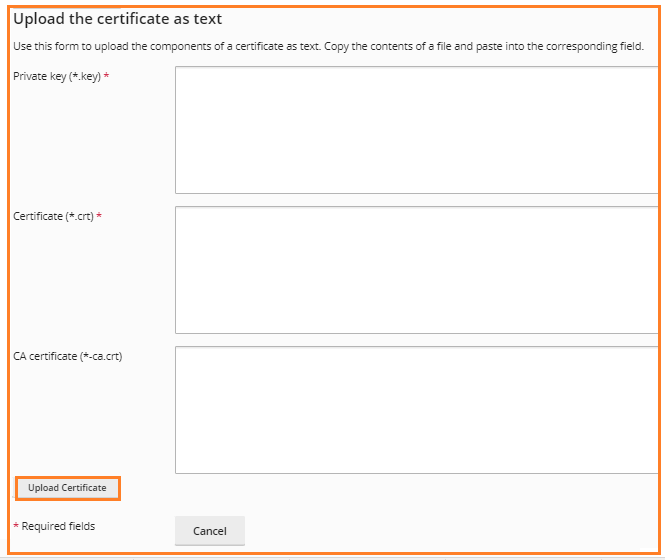
Task: Click the red asterisk beside Certificate label
Action: pos(99,216)
